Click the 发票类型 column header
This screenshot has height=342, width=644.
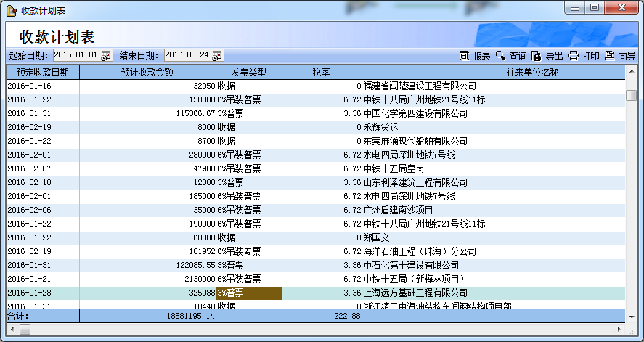click(249, 72)
